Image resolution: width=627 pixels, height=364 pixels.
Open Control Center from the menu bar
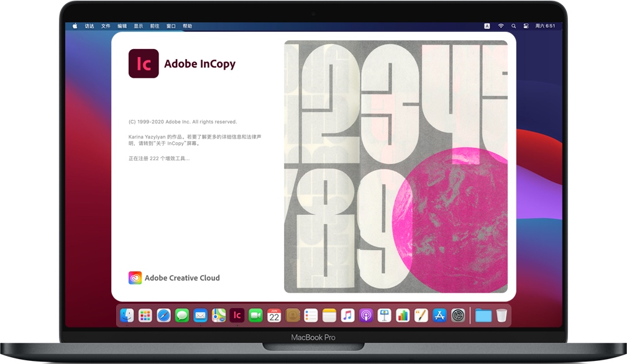(x=527, y=25)
